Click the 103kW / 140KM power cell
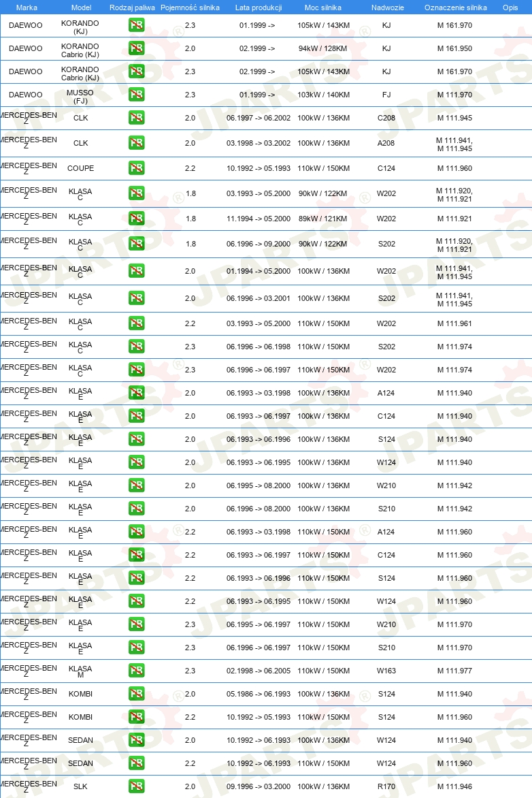Screen dimensions: 532x798 click(323, 95)
